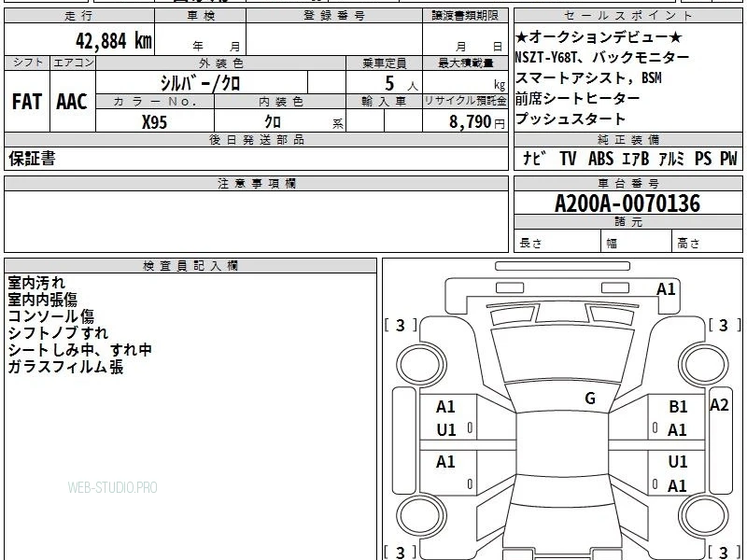This screenshot has width=747, height=560.
Task: Click the エアコン header cell
Action: pos(73,63)
